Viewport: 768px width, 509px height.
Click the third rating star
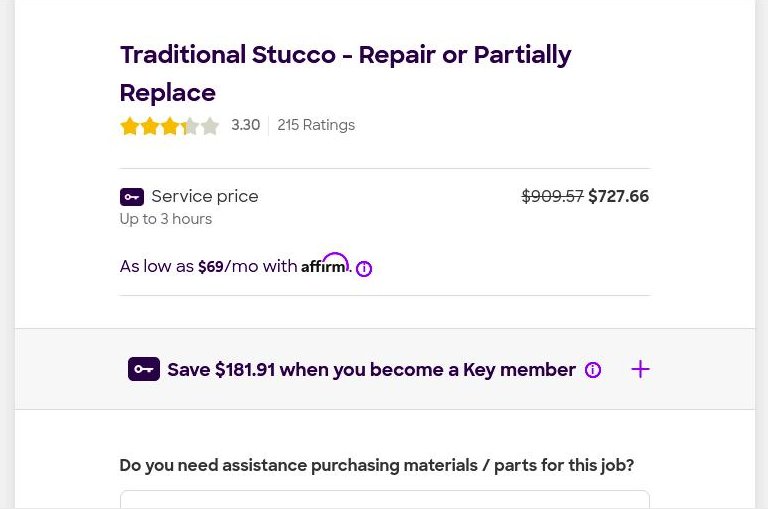click(169, 126)
